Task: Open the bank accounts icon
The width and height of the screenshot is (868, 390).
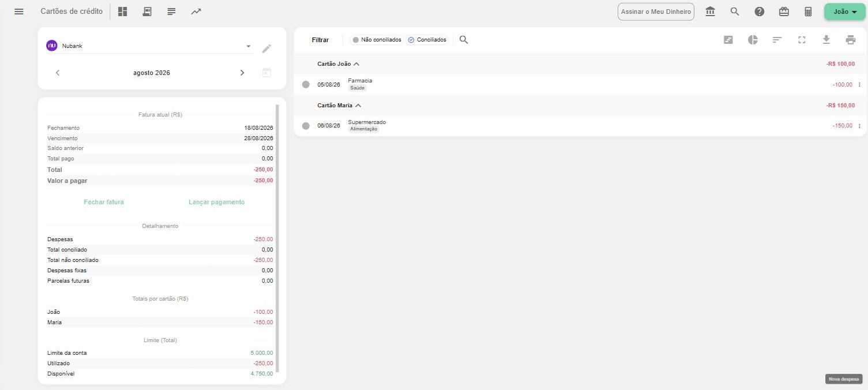Action: tap(711, 12)
